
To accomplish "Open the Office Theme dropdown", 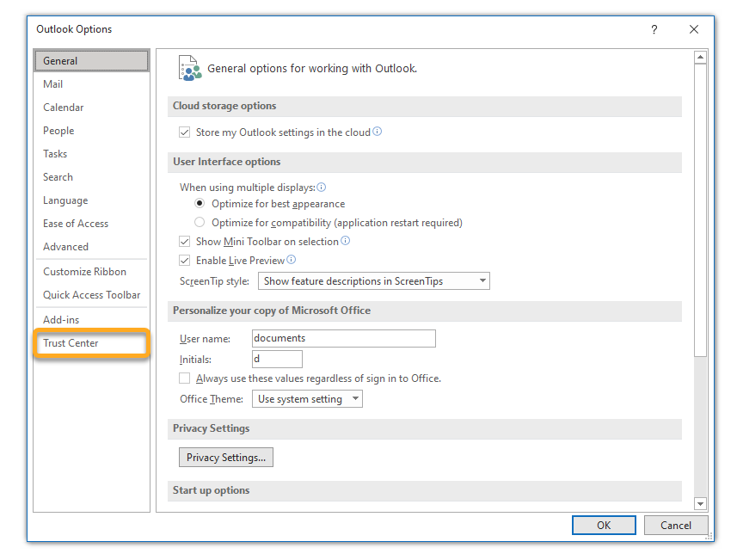I will pos(307,399).
